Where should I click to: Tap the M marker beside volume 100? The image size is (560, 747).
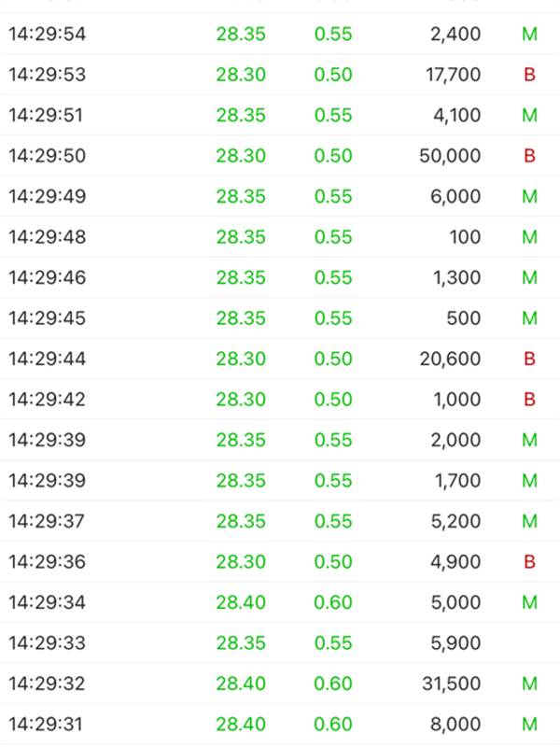click(x=529, y=237)
